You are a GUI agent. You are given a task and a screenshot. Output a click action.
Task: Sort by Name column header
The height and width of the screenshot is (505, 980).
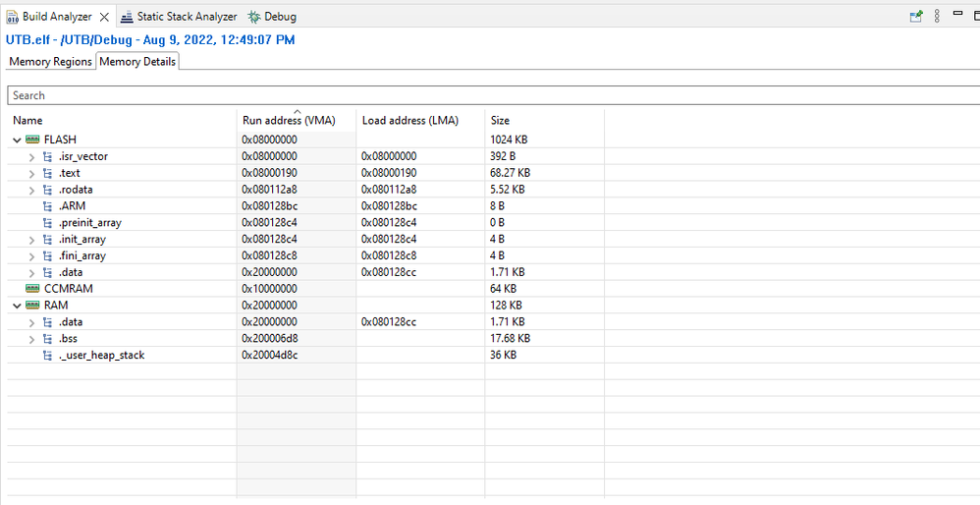(x=27, y=121)
